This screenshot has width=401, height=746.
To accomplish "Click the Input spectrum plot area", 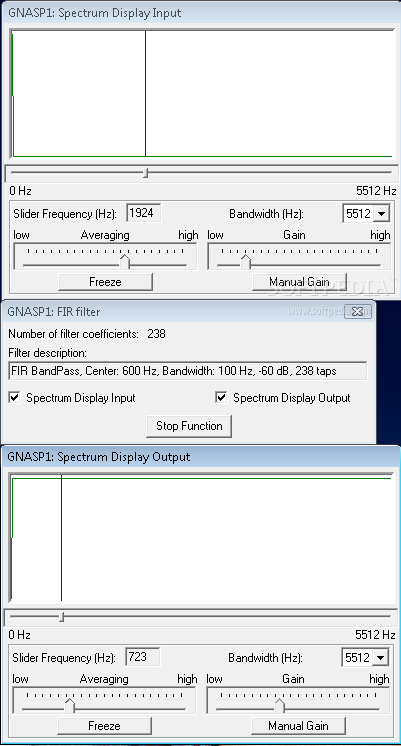I will (202, 93).
